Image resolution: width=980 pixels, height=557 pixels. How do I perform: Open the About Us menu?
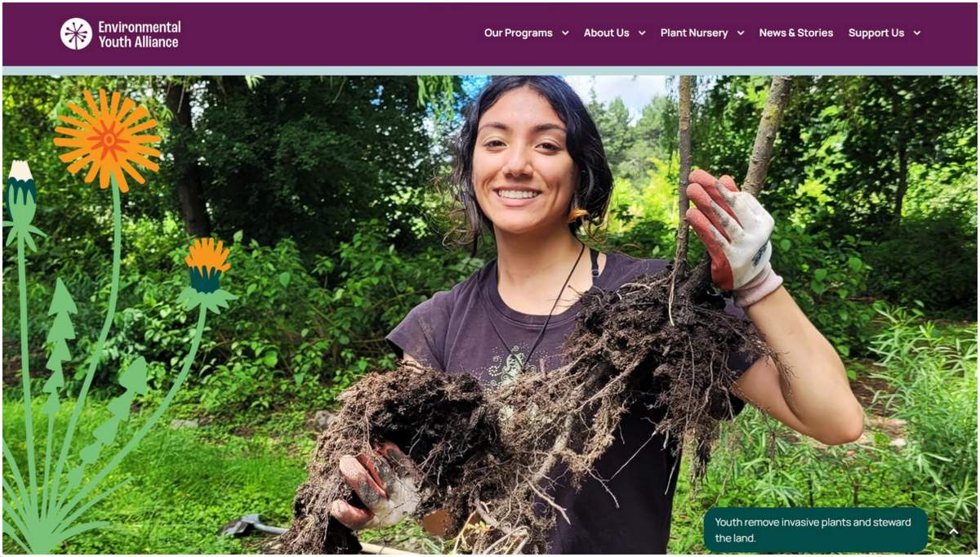[x=606, y=33]
